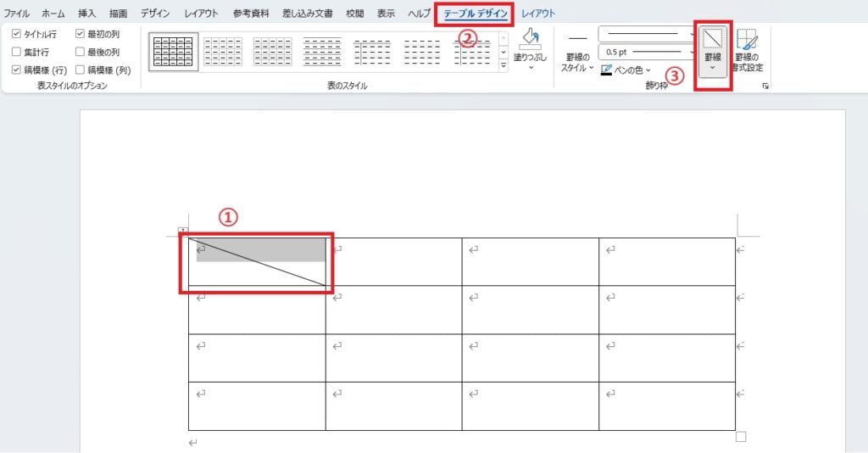Click the table move handle
Image resolution: width=868 pixels, height=453 pixels.
click(x=183, y=231)
